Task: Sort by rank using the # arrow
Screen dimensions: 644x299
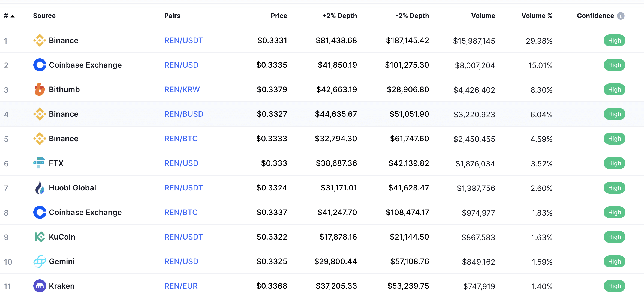Action: (x=13, y=16)
